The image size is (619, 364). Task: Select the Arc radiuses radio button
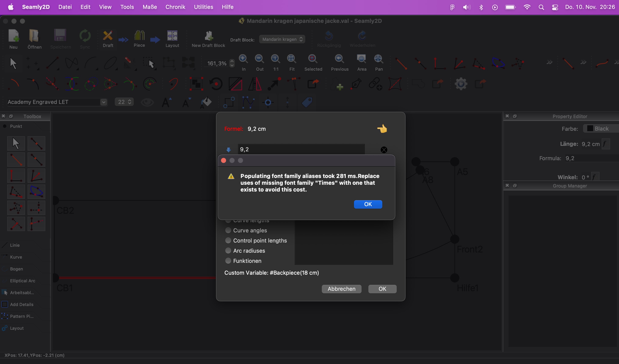228,251
